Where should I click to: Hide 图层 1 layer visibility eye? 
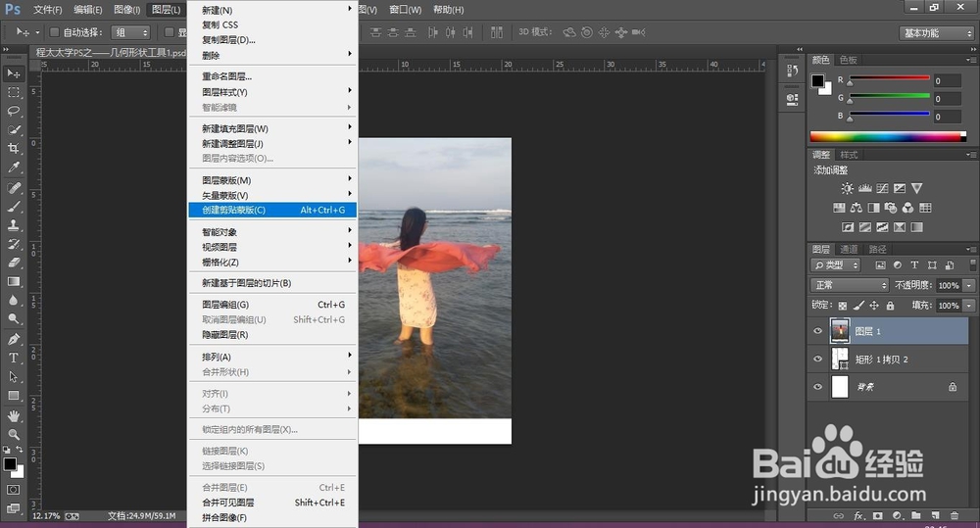817,331
